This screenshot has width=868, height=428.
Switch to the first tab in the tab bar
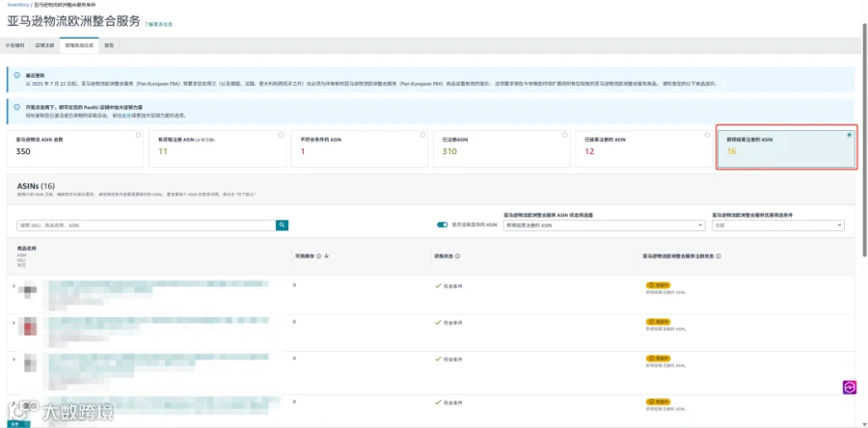coord(14,45)
